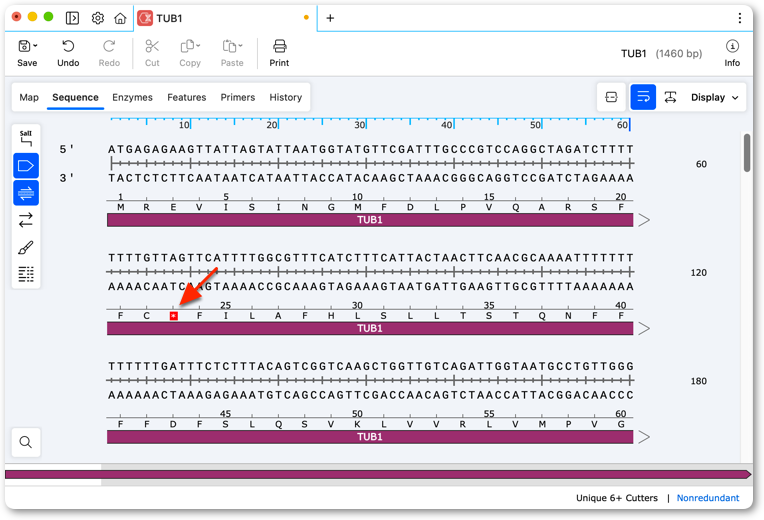The height and width of the screenshot is (520, 764).
Task: Open the Save dropdown arrow
Action: (x=35, y=46)
